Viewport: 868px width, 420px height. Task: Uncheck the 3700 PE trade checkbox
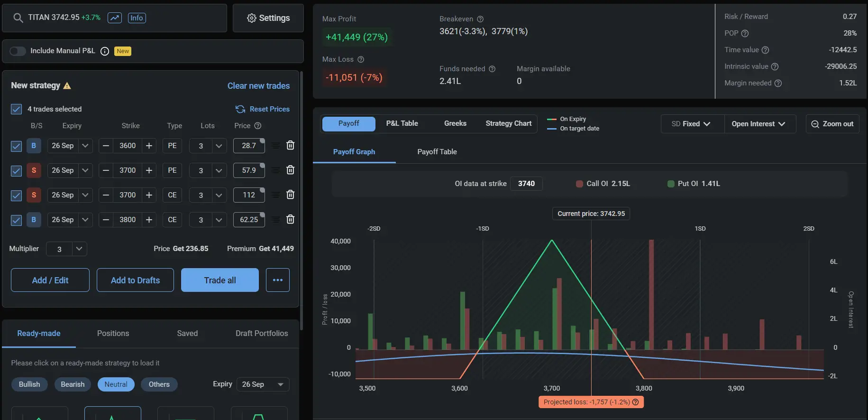(x=16, y=170)
